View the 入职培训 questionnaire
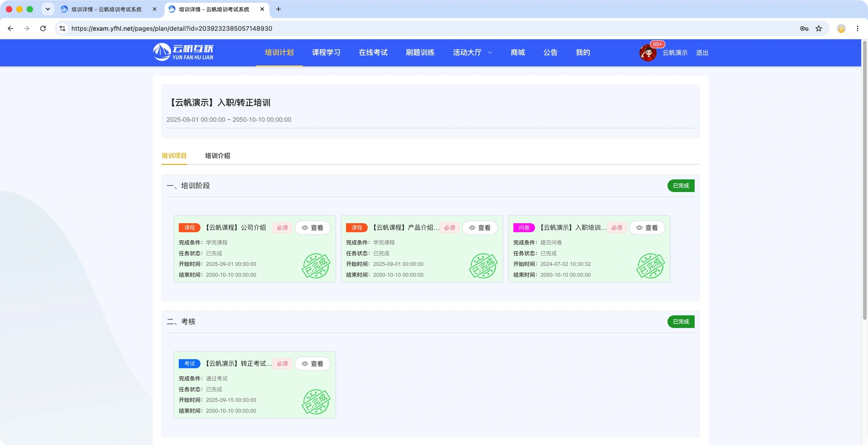 tap(647, 228)
